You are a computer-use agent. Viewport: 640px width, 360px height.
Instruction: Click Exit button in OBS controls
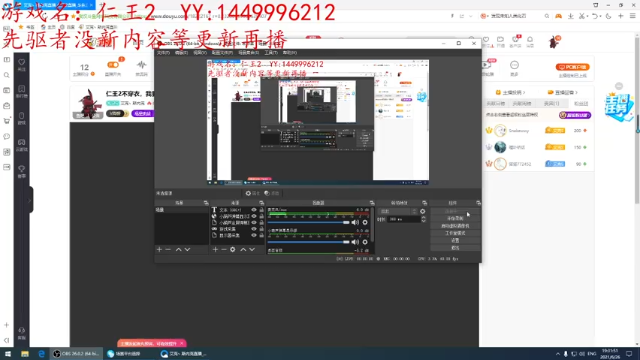(x=455, y=248)
